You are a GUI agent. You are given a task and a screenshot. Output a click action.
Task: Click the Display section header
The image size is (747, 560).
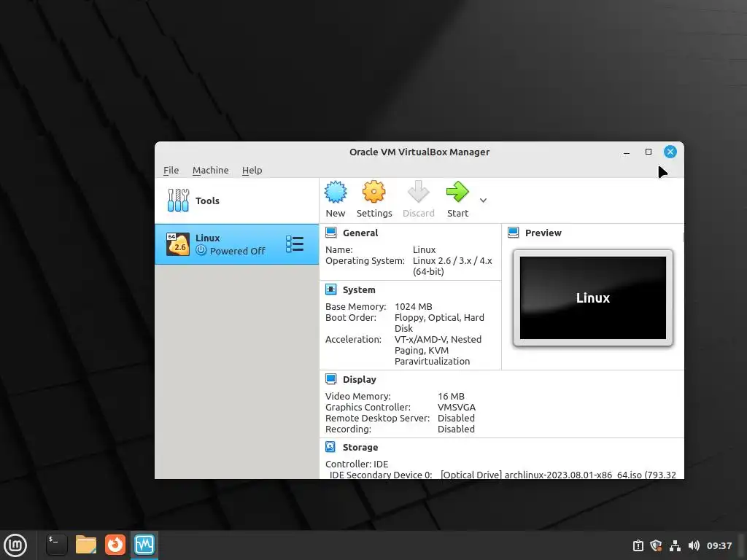359,379
